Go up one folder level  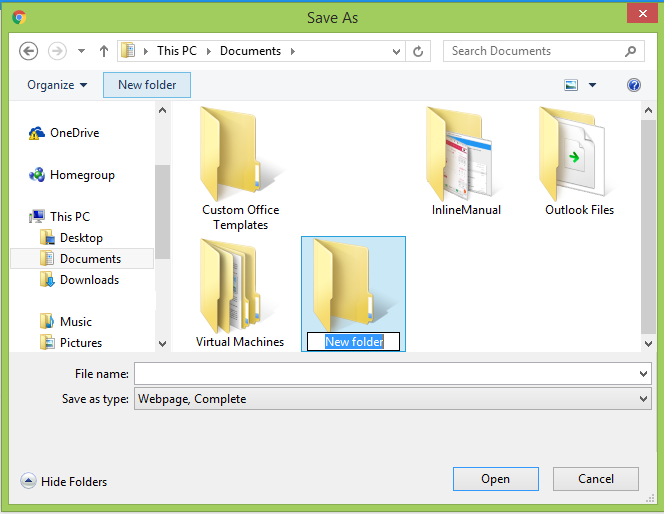click(104, 51)
